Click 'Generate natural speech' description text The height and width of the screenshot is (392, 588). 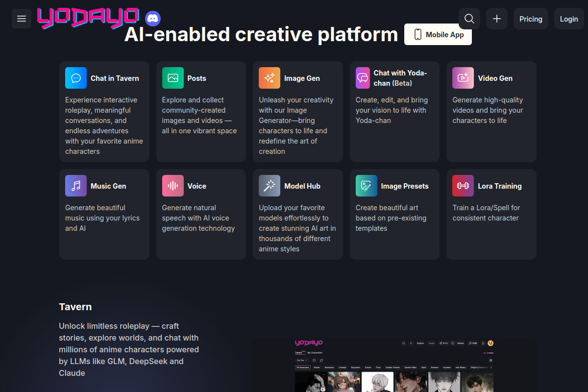[x=198, y=218]
